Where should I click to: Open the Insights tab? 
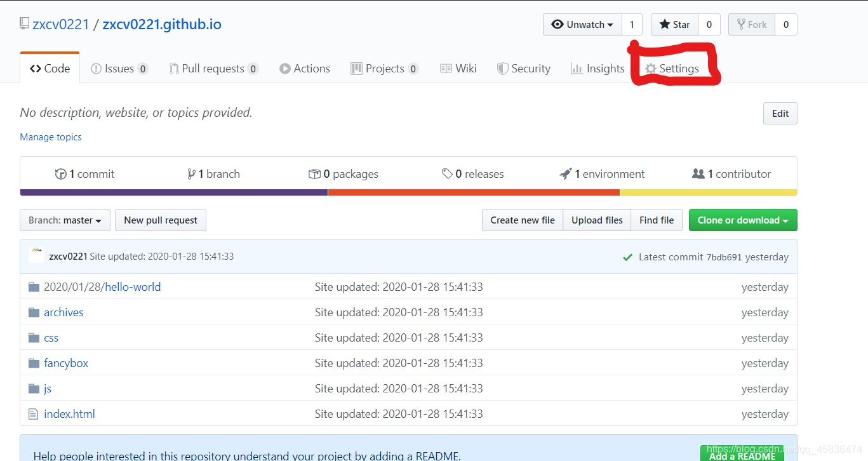[598, 69]
